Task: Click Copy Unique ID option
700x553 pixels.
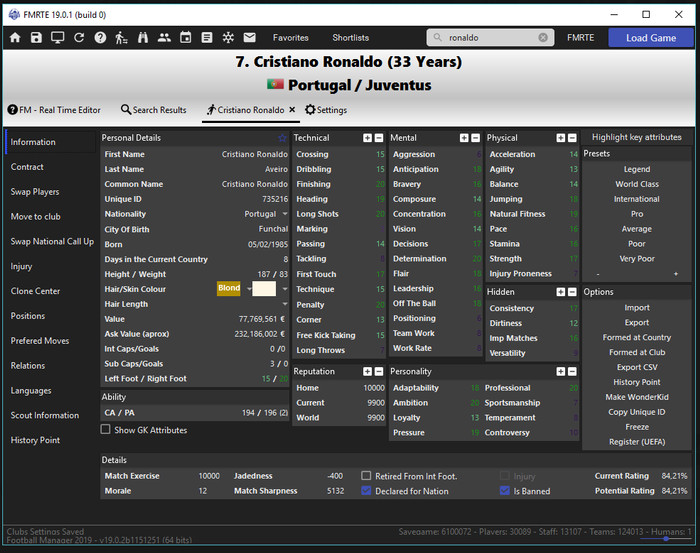Action: pos(637,412)
